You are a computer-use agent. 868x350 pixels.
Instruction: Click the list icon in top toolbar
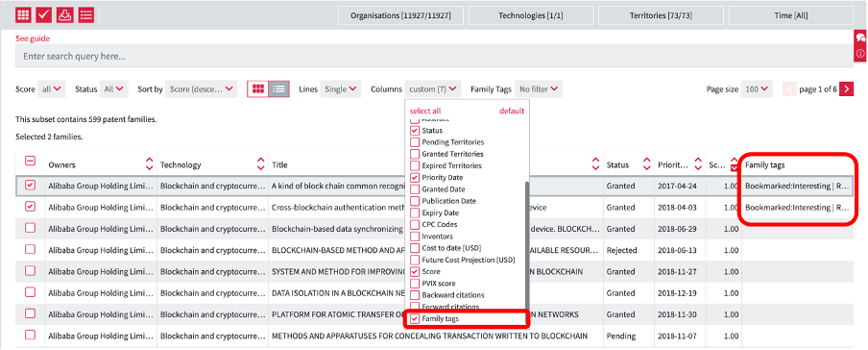point(85,15)
